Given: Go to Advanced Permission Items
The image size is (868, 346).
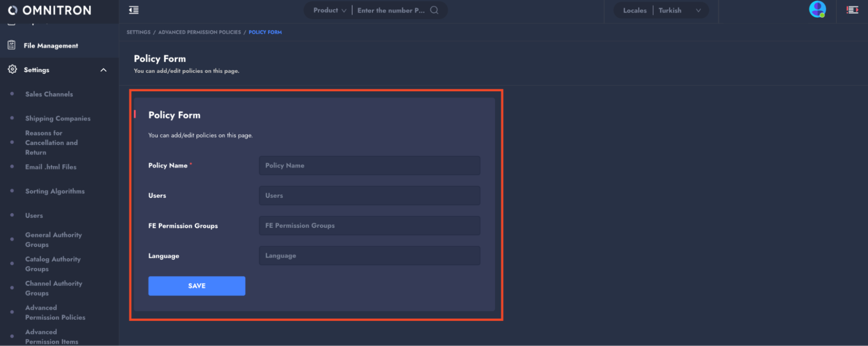Looking at the screenshot, I should 52,337.
